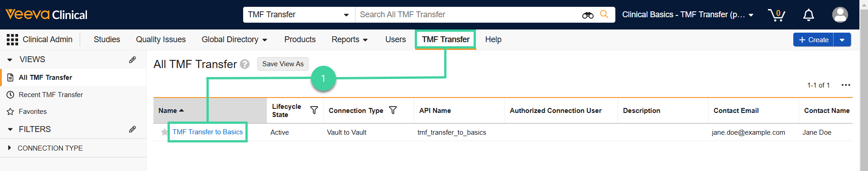Screen dimensions: 868x171
Task: Filter by Lifecycle State funnel icon
Action: click(314, 110)
